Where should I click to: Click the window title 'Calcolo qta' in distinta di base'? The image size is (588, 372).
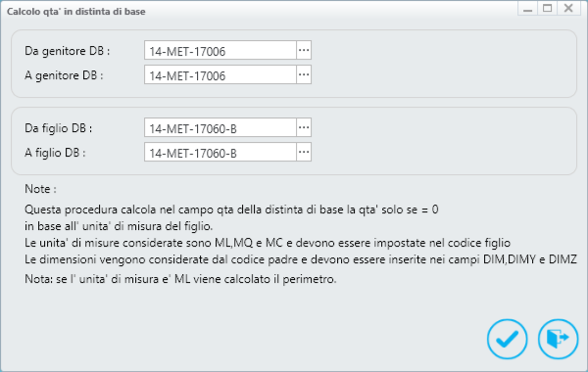pos(76,12)
